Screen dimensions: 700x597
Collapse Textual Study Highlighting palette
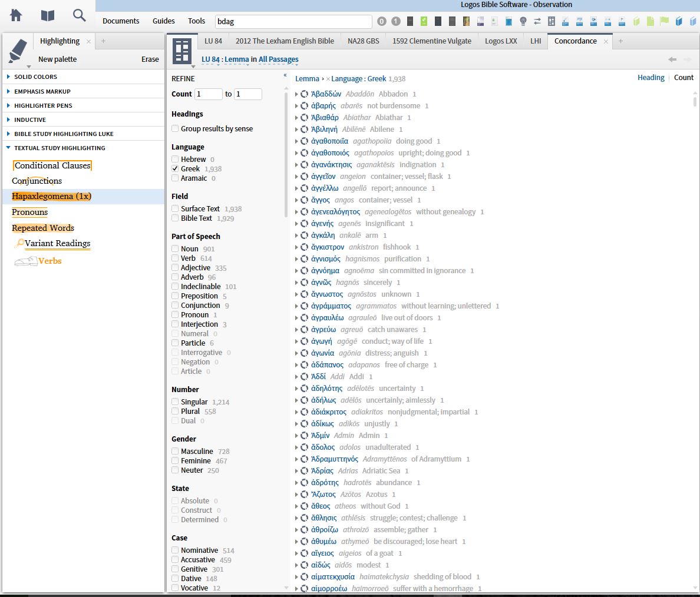tap(8, 148)
